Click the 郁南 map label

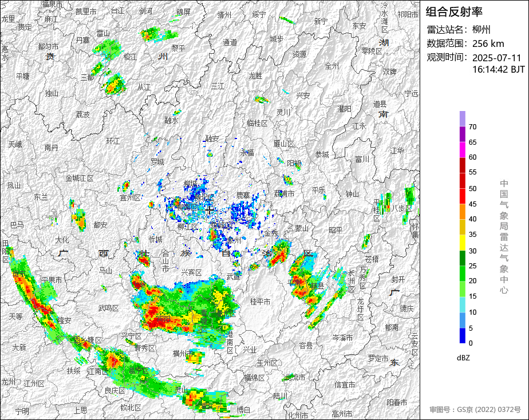tap(392, 327)
